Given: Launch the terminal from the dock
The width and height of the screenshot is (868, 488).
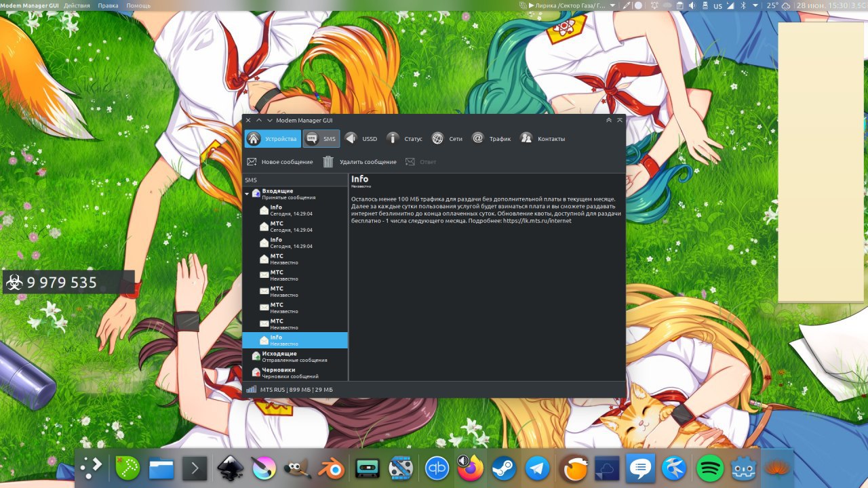Looking at the screenshot, I should click(x=195, y=468).
